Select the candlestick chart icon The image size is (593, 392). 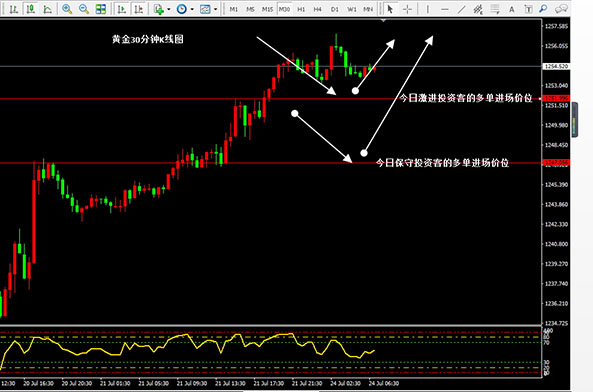pyautogui.click(x=31, y=9)
